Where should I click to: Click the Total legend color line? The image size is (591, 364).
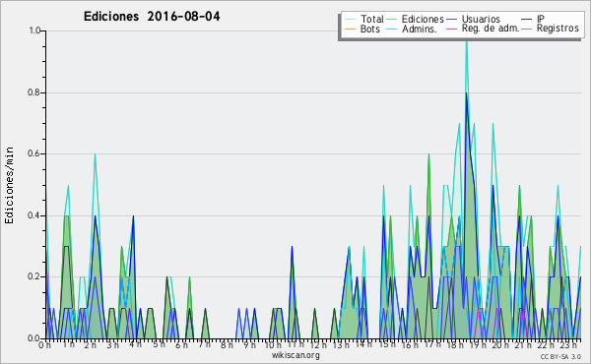[x=350, y=20]
